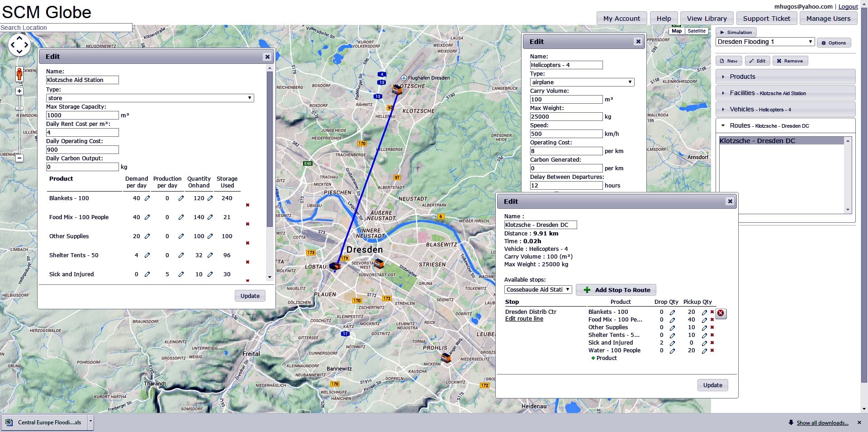Click Max Storage Capacity field
Screen dimensions: 868x432
click(82, 115)
